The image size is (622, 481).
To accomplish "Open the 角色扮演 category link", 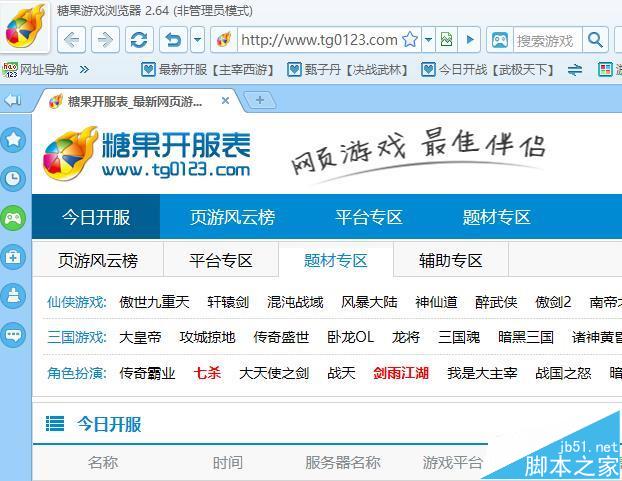I will pos(77,373).
